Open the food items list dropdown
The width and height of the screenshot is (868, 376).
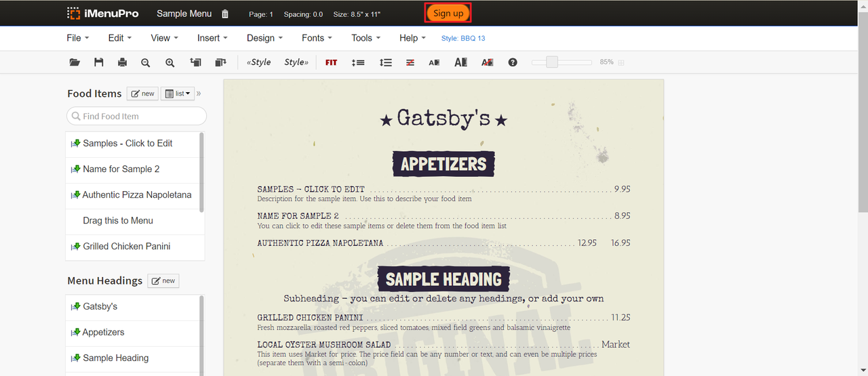tap(178, 93)
